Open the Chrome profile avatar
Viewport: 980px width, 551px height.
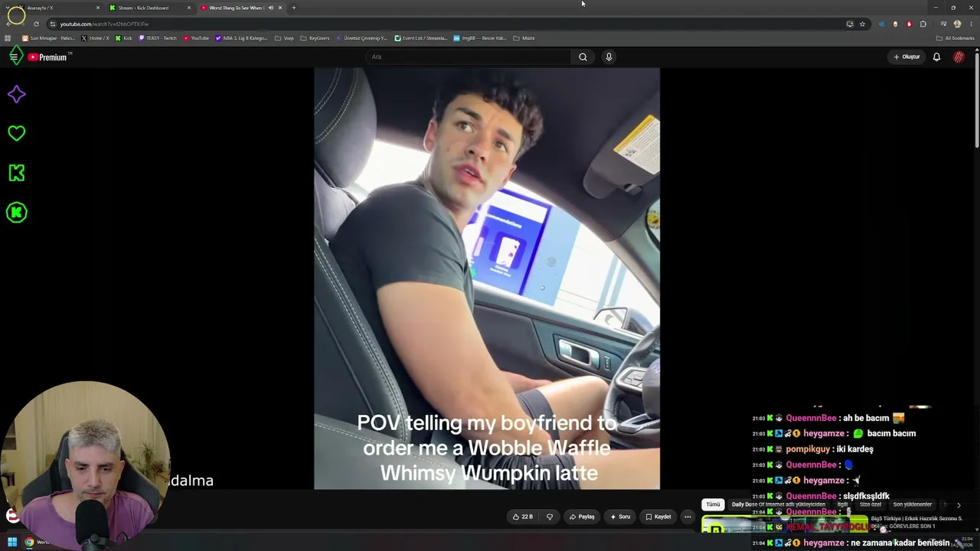(957, 24)
